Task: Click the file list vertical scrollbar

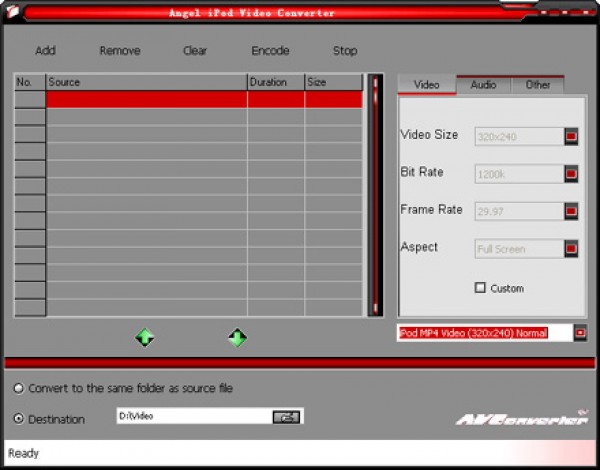Action: click(375, 195)
